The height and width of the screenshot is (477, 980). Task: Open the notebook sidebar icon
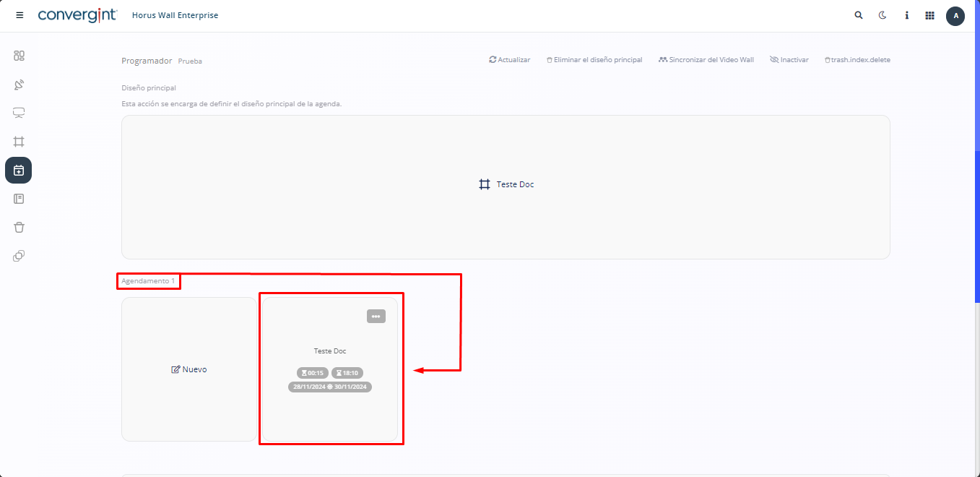tap(19, 199)
